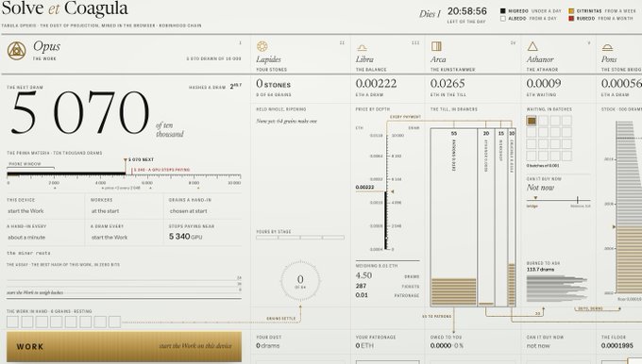This screenshot has height=364, width=642.
Task: Click the 0 STONES count
Action: point(273,84)
